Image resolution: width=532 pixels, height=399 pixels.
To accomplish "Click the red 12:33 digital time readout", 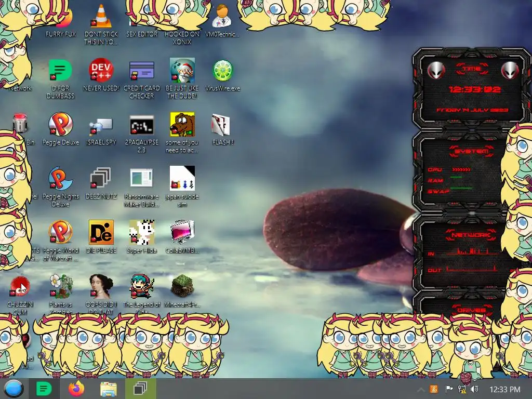I will [474, 89].
